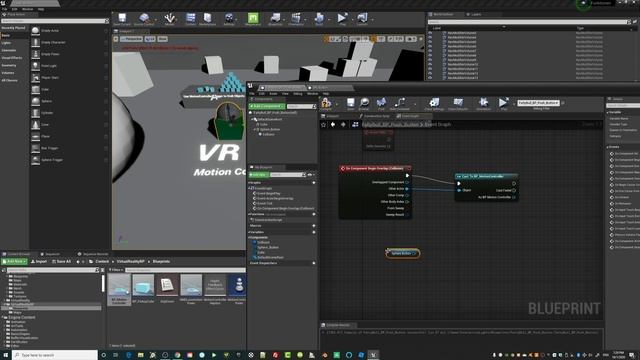Image resolution: width=640 pixels, height=360 pixels.
Task: Open Class Defaults in the Blueprint toolbar
Action: [458, 104]
